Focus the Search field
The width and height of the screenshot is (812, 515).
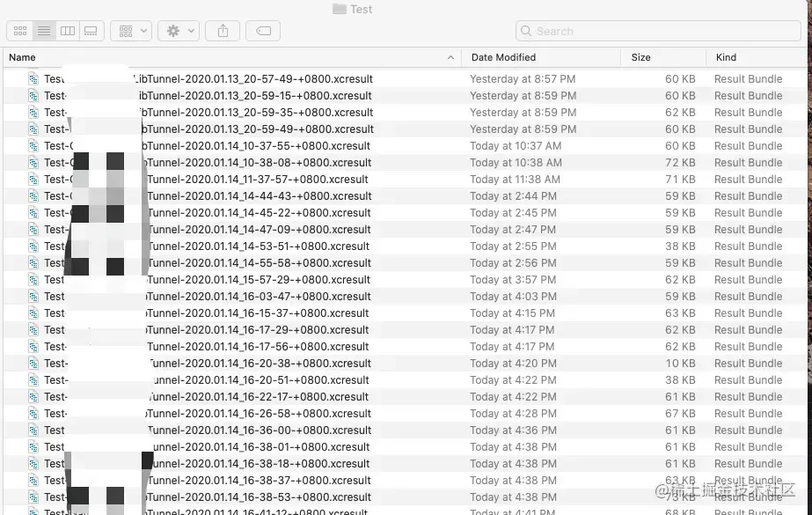(658, 31)
